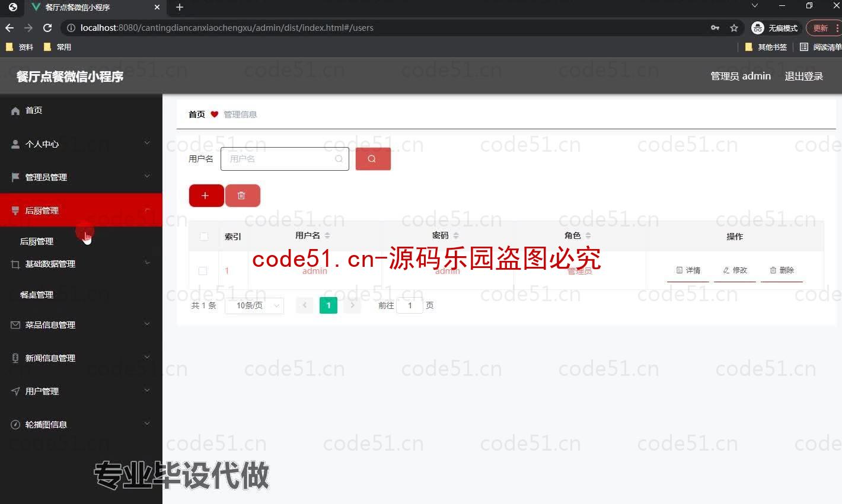The image size is (842, 504).
Task: Click the flag icon beside 管理员管理
Action: [x=15, y=177]
